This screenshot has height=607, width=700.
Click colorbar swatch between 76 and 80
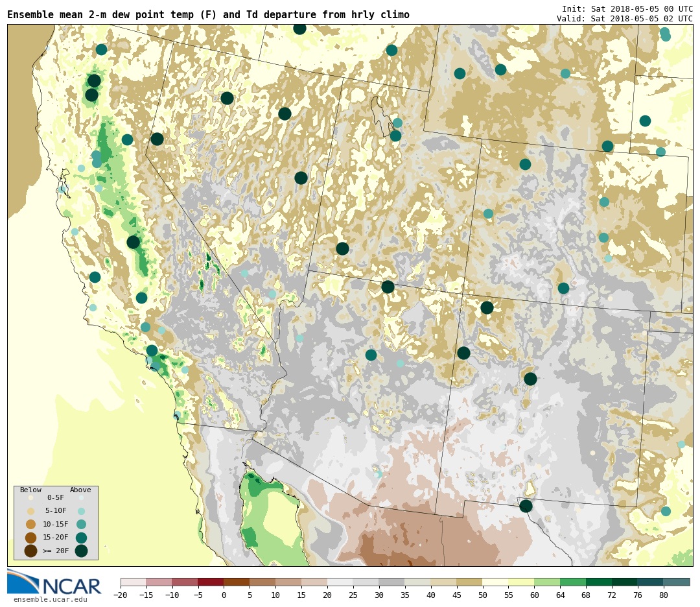click(x=651, y=582)
